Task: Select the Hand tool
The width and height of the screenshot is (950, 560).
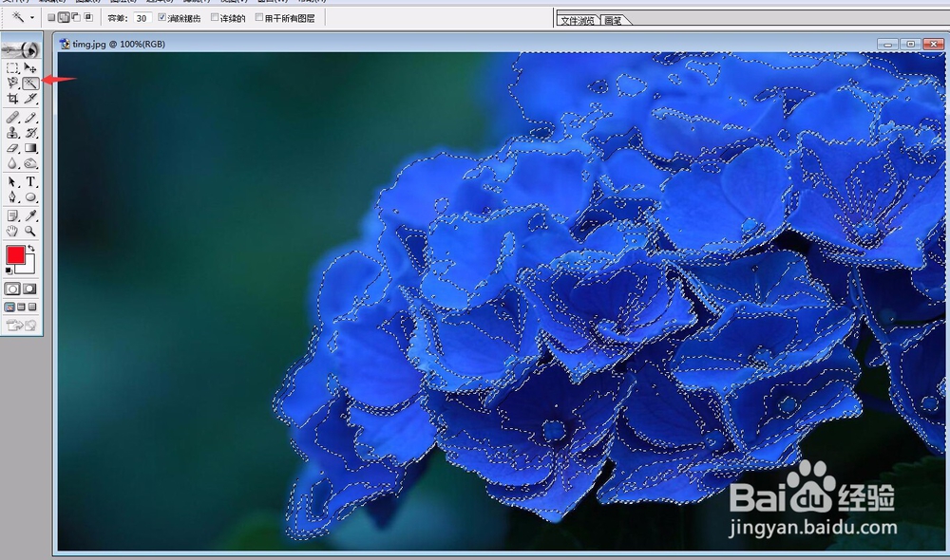Action: pyautogui.click(x=12, y=231)
